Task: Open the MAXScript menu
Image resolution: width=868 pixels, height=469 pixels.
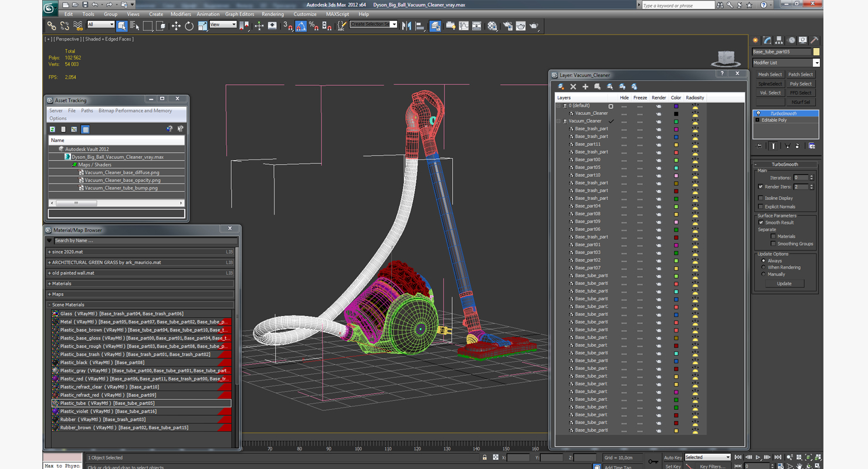Action: pos(337,14)
